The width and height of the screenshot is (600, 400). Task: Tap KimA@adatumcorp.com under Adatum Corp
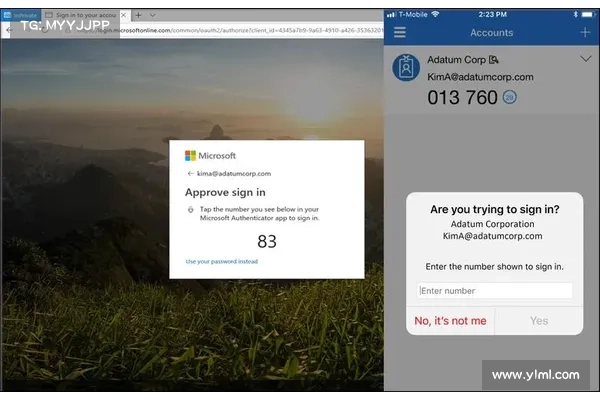[480, 77]
